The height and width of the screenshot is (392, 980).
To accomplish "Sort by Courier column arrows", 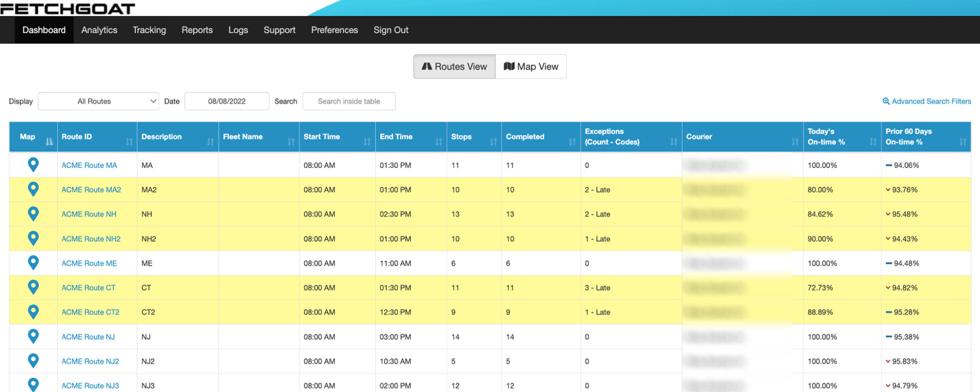I will 795,142.
